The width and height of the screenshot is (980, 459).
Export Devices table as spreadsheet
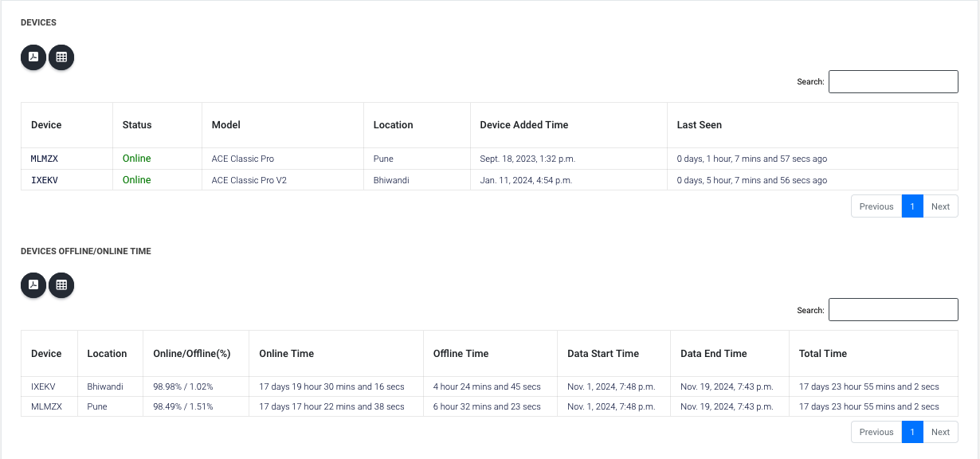(x=61, y=57)
